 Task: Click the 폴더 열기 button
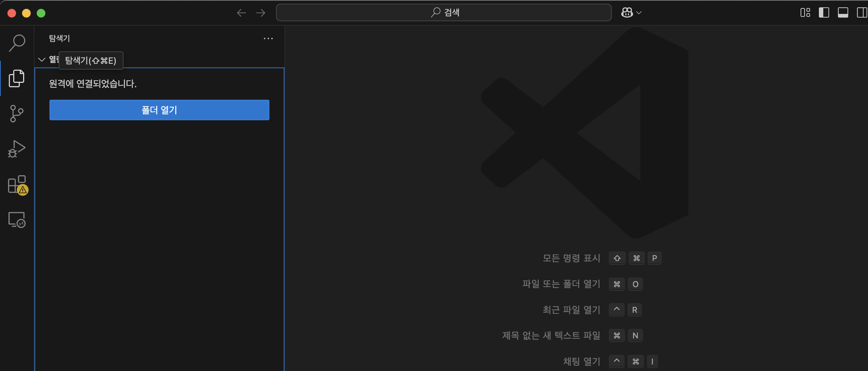pos(159,110)
